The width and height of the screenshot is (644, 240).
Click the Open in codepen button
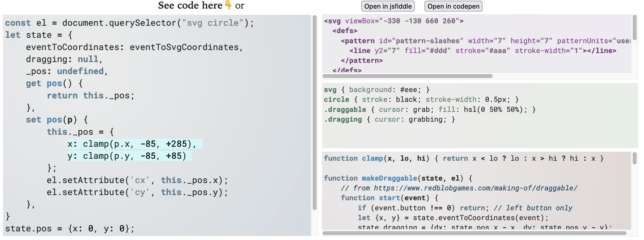tap(453, 6)
